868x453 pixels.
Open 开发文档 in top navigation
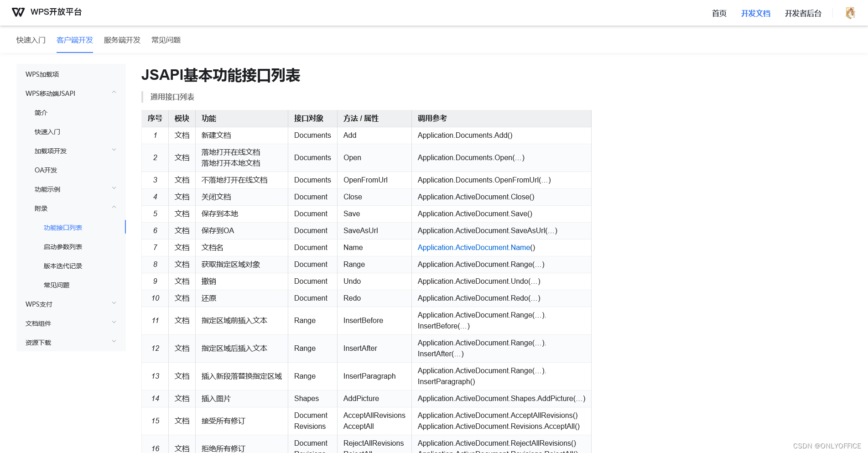tap(756, 14)
